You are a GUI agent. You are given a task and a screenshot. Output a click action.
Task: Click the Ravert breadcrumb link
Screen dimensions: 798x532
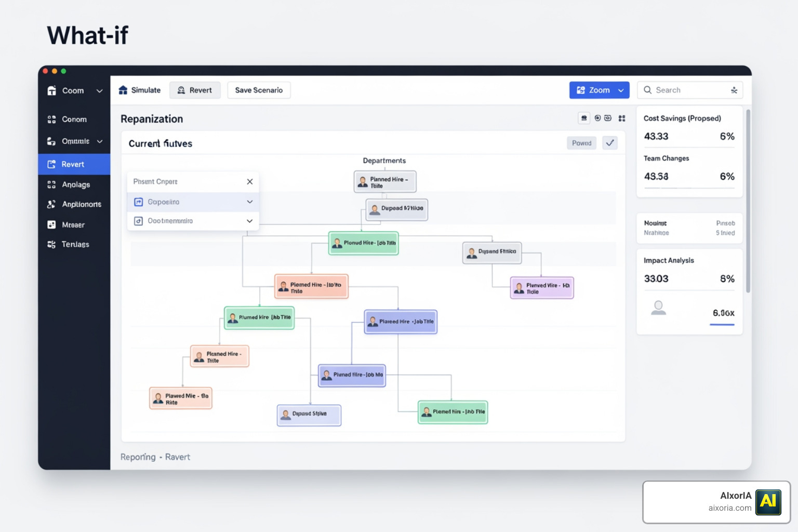[x=178, y=457]
